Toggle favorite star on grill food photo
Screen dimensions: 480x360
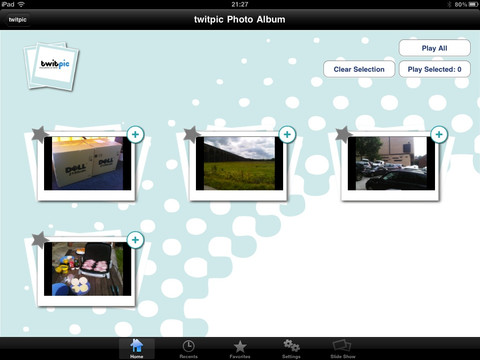coord(40,240)
